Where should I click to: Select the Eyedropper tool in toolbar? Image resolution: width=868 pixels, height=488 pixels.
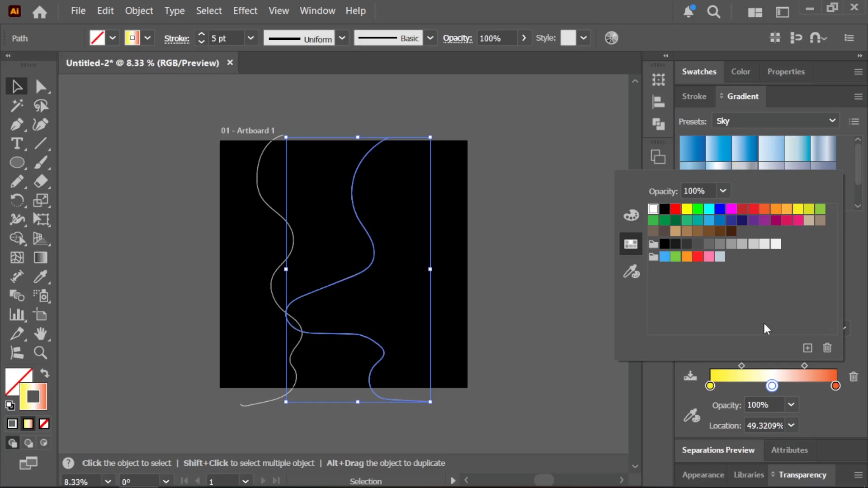(41, 277)
